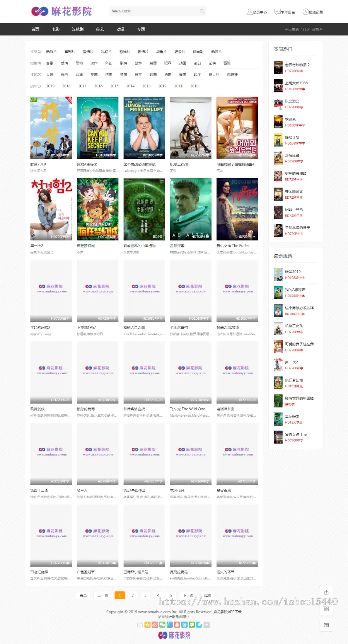
Task: Click the title 卡比尔辛格
Action: coord(179,327)
